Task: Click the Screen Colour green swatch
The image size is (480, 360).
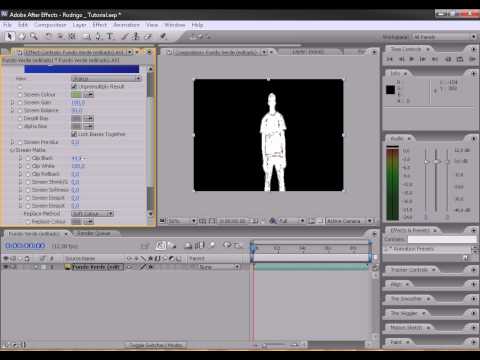Action: click(76, 95)
